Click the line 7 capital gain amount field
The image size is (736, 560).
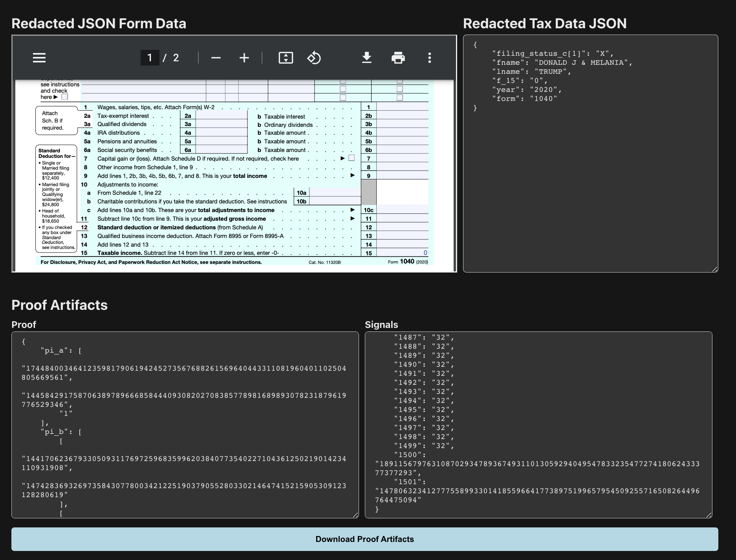(x=402, y=158)
